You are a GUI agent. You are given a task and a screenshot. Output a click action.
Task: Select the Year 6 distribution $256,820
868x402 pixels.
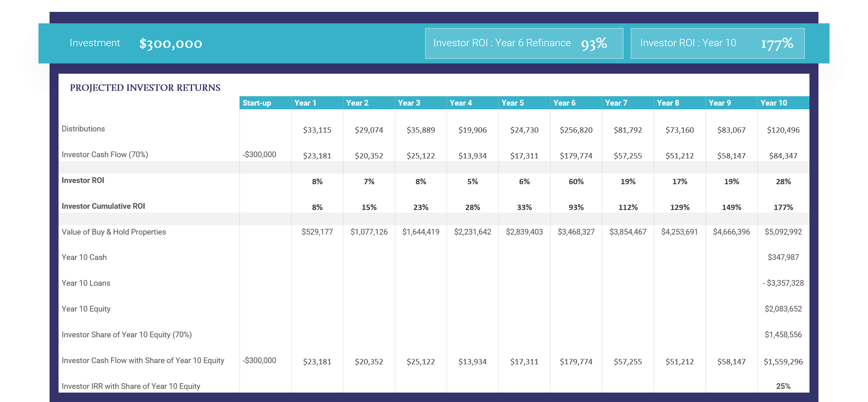click(x=576, y=130)
